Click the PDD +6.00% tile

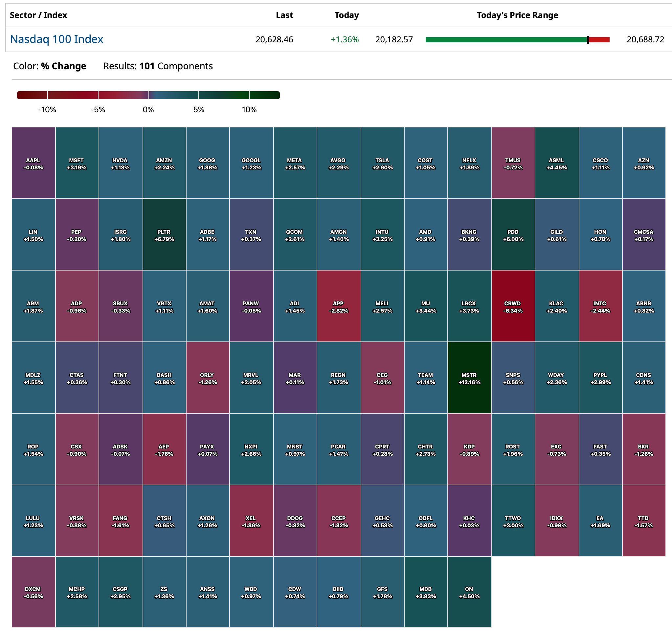point(513,234)
